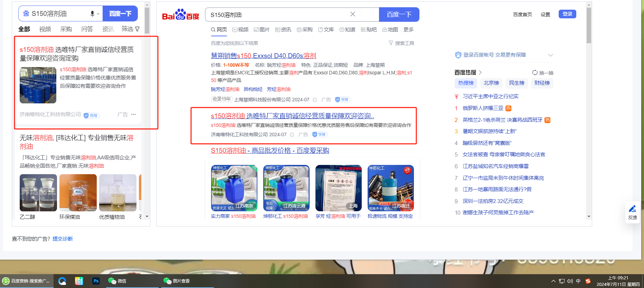Select the 热搜榜 tab
This screenshot has width=644, height=288.
466,83
